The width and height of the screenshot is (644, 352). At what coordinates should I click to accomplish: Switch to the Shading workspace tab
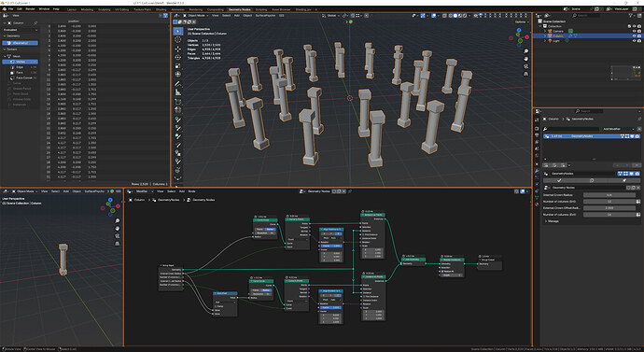[x=161, y=9]
